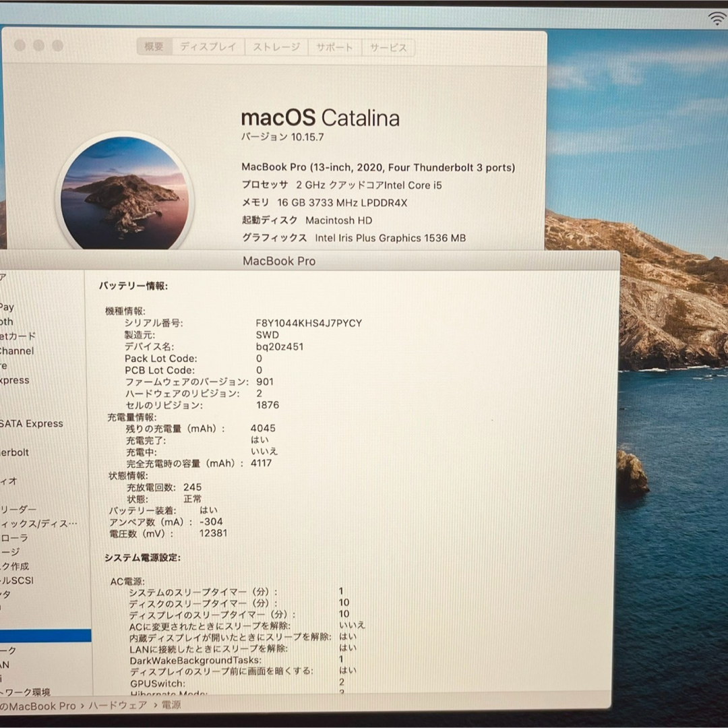
Task: Click the ディスプレイのスリープタイマー row
Action: (x=239, y=614)
